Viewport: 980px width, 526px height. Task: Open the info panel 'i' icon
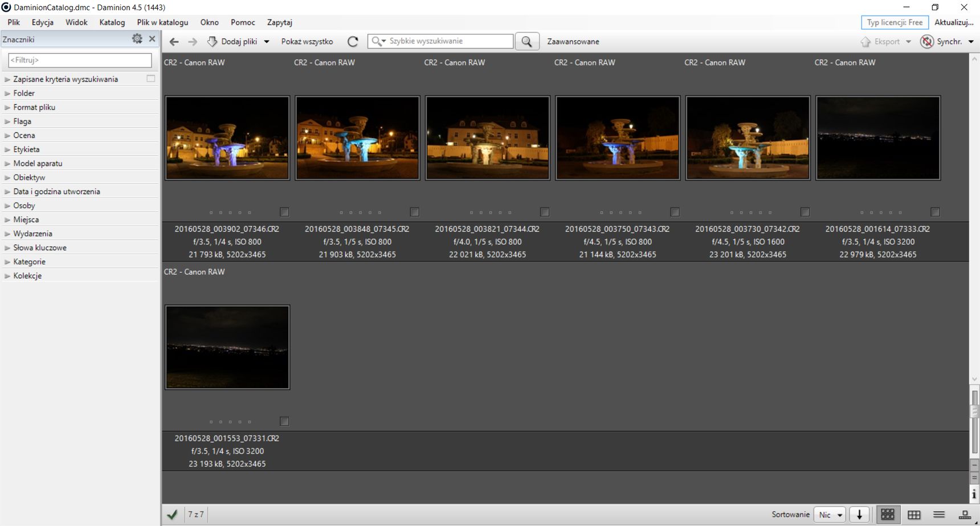click(x=974, y=494)
